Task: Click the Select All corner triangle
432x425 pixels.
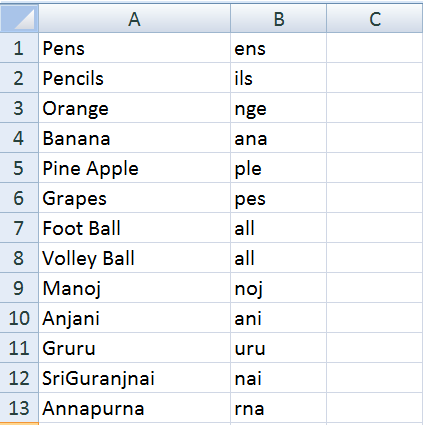Action: (19, 18)
